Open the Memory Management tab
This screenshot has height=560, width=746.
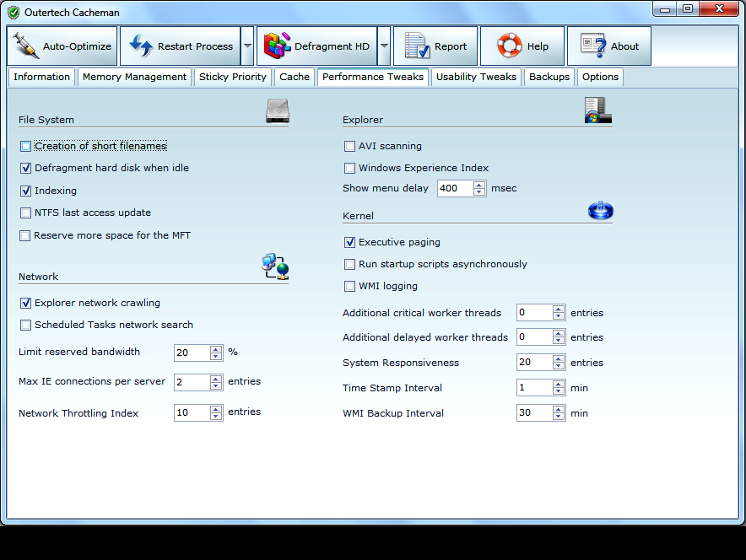pyautogui.click(x=134, y=77)
